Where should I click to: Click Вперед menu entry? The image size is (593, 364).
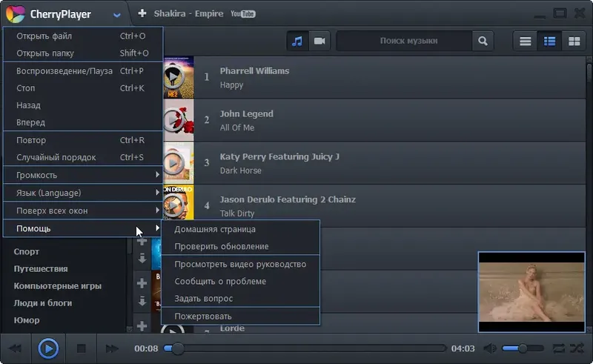[83, 122]
